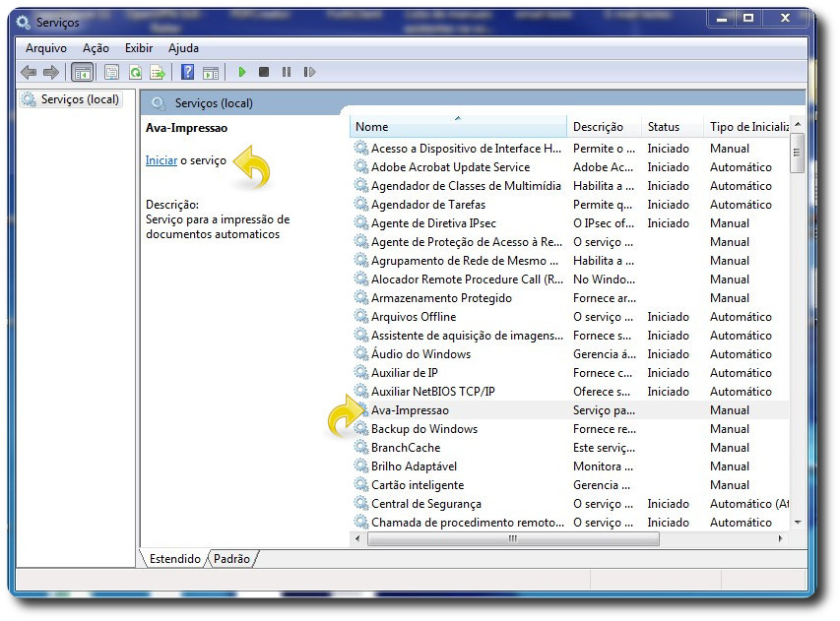Maximize the Serviços window
The image size is (840, 621).
(747, 19)
